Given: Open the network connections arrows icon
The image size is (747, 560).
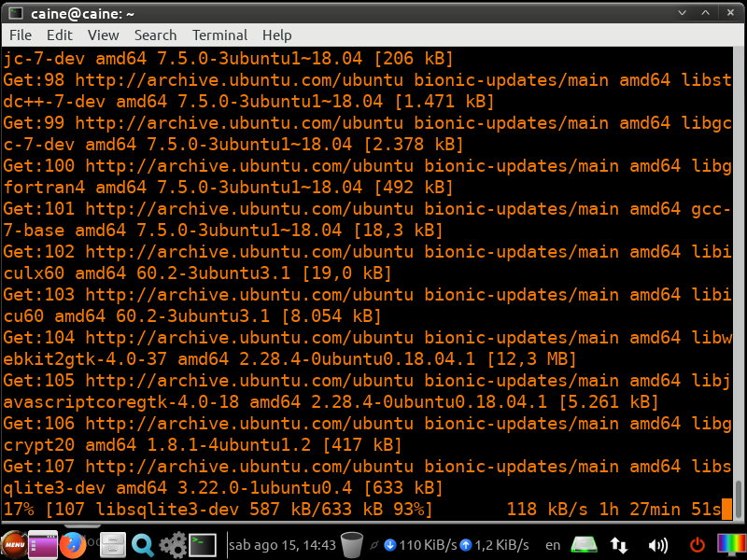Looking at the screenshot, I should pos(619,545).
